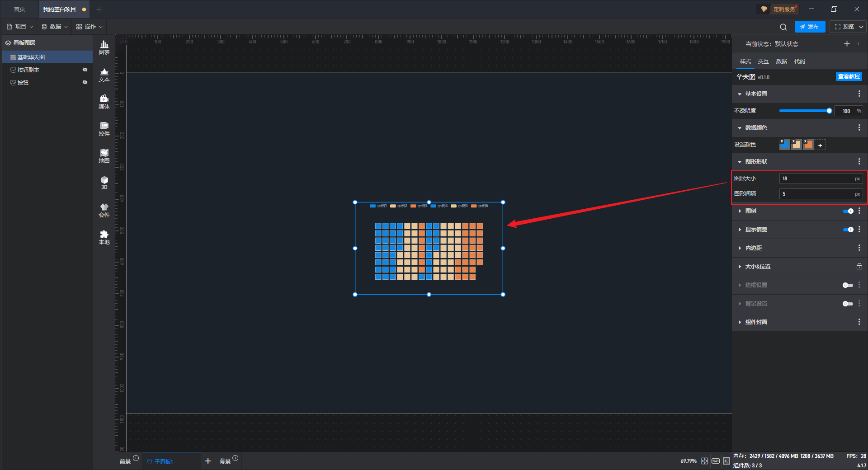Image resolution: width=868 pixels, height=470 pixels.
Task: Open the 地图 map component panel
Action: coord(104,156)
